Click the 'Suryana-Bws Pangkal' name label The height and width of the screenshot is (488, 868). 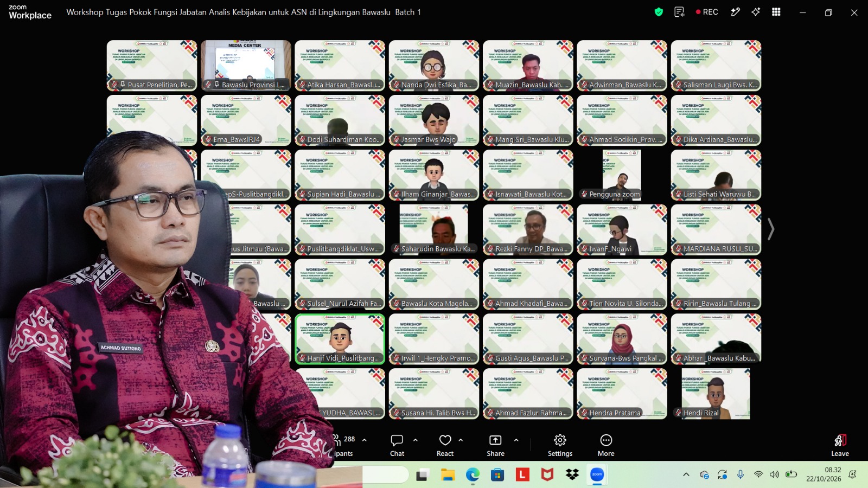tap(623, 358)
